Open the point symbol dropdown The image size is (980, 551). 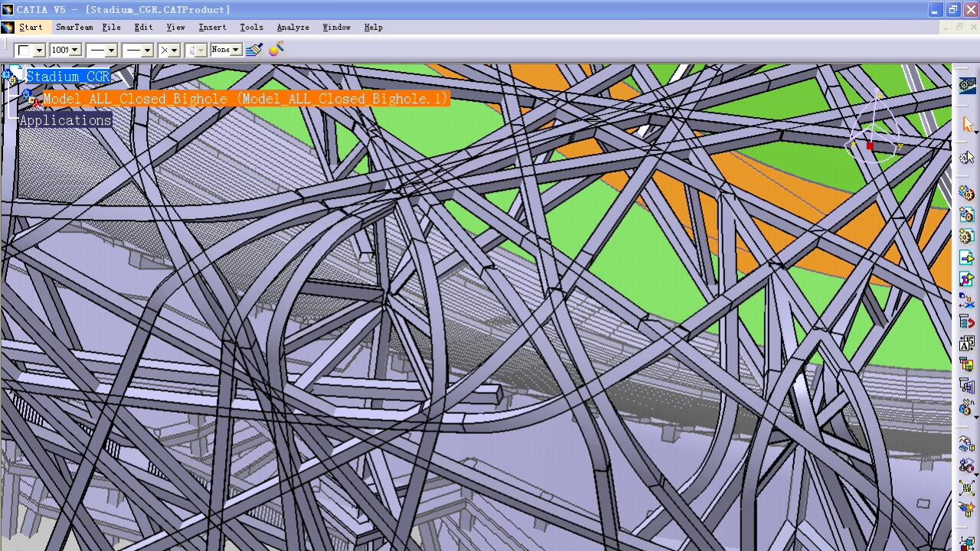click(x=175, y=51)
